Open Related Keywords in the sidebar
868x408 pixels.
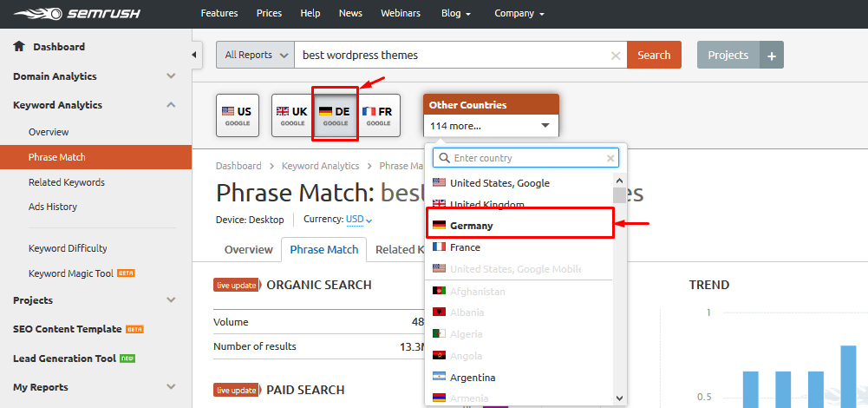pyautogui.click(x=67, y=181)
